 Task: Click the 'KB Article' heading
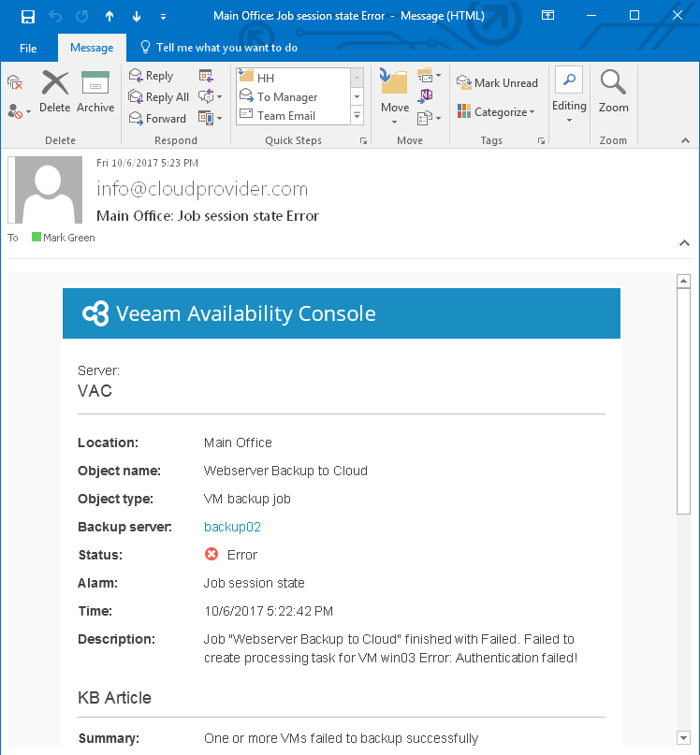[115, 698]
